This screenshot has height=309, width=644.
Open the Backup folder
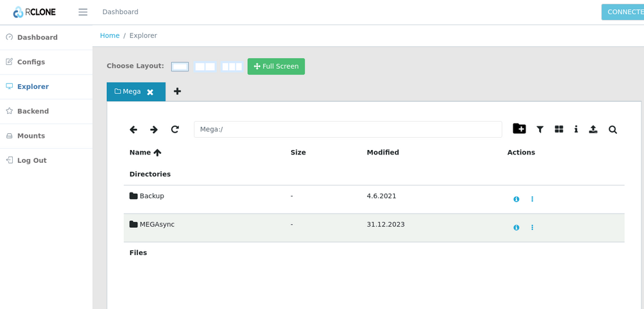[147, 196]
